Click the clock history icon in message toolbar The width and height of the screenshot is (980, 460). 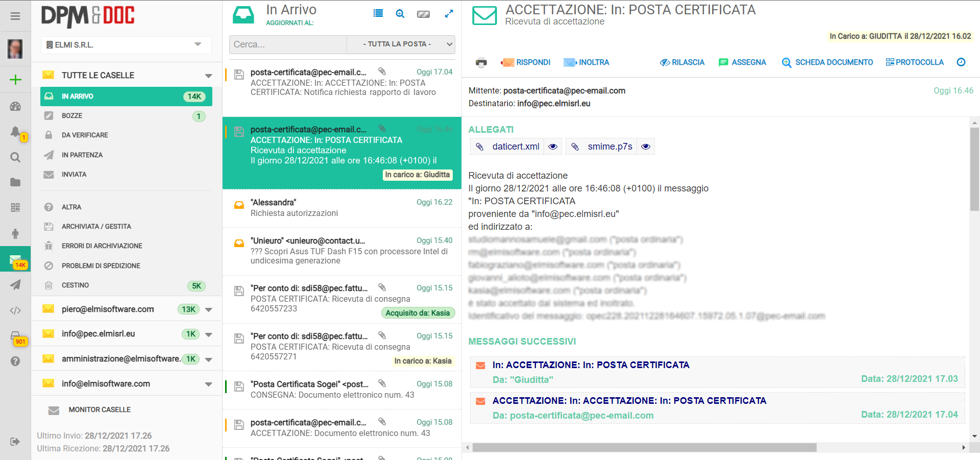pyautogui.click(x=961, y=62)
